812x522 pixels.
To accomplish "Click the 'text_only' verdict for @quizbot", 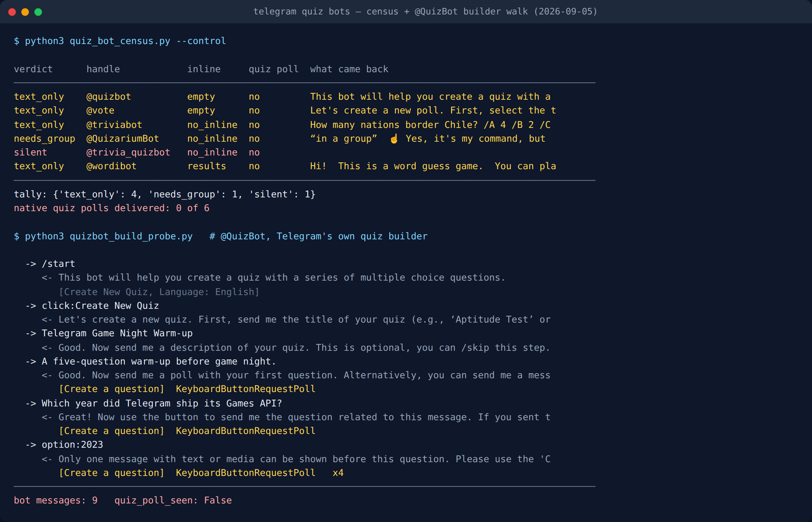I will pos(39,97).
